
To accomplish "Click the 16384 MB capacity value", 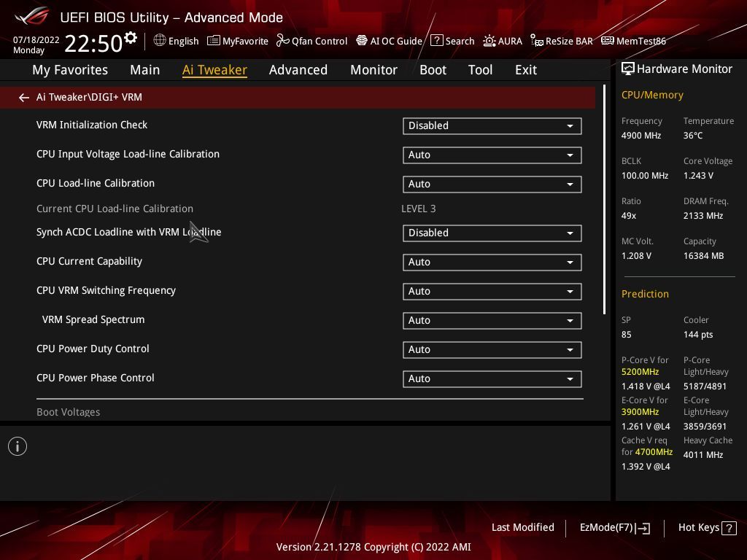I will (x=703, y=256).
